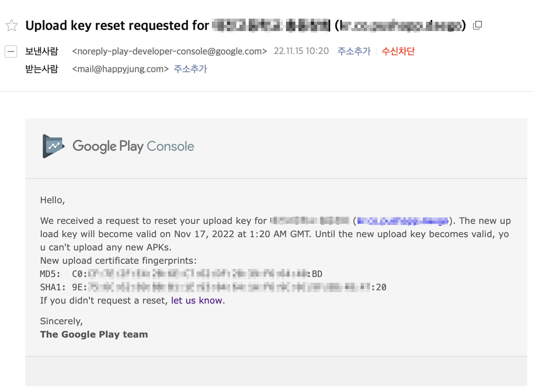Image resolution: width=533 pixels, height=392 pixels.
Task: Add the recipient via 주소추가 link
Action: [x=190, y=69]
